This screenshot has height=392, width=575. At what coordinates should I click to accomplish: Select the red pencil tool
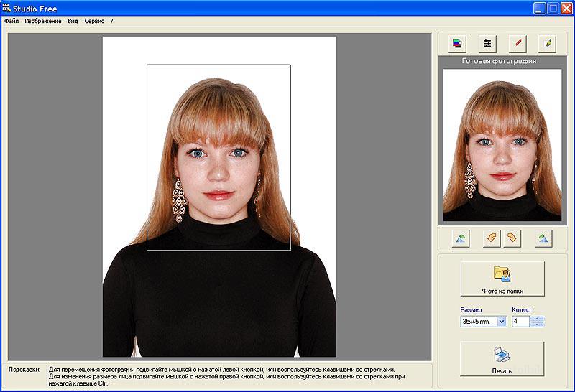pyautogui.click(x=517, y=44)
